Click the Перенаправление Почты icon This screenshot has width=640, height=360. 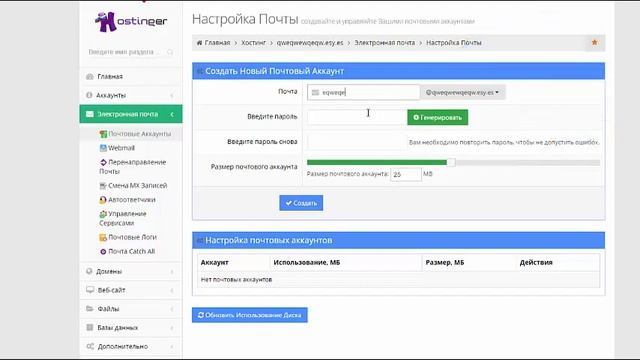click(103, 162)
